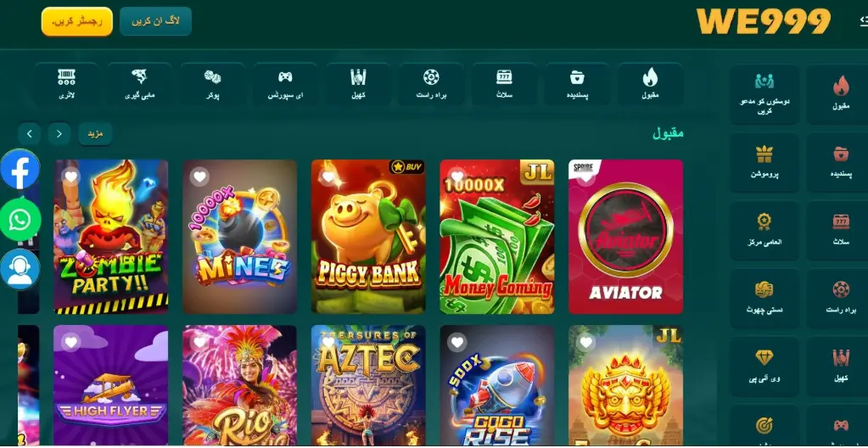Launch the Mines 10000X game
This screenshot has width=868, height=448.
[x=239, y=237]
